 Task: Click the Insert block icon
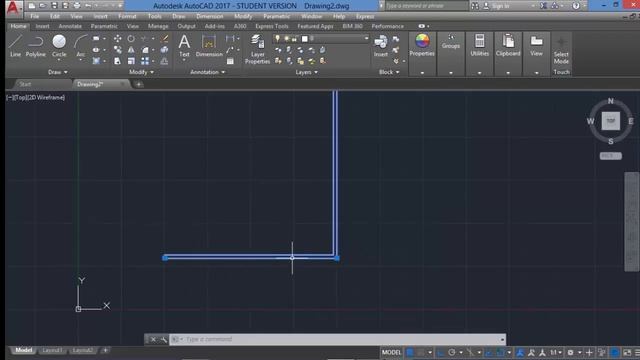pyautogui.click(x=381, y=45)
